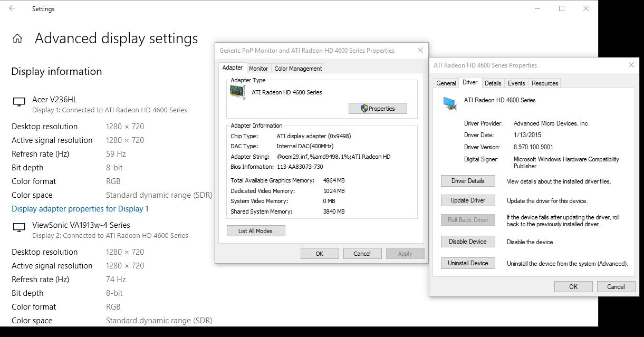Viewport: 644px width, 337px height.
Task: Click the text 'Display 1: Connected to ATI Radeon HD 4600 Series'
Action: tap(110, 110)
